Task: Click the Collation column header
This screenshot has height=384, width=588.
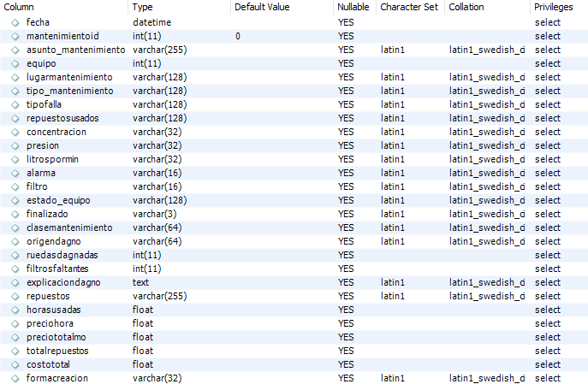Action: 466,7
